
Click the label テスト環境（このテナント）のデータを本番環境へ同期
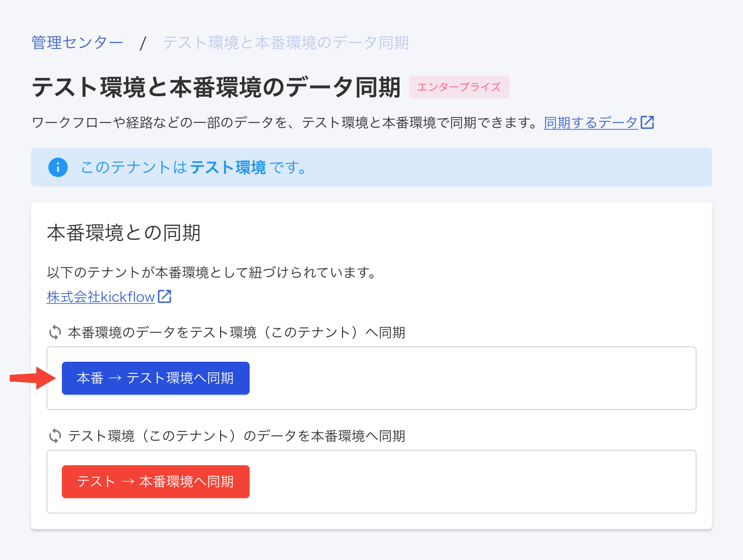coord(237,436)
